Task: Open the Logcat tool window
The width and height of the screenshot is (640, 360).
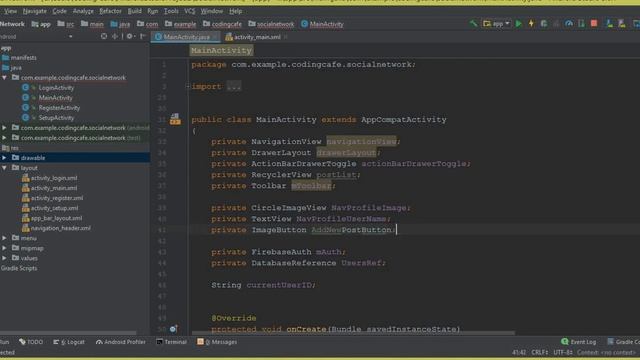Action: click(x=69, y=342)
